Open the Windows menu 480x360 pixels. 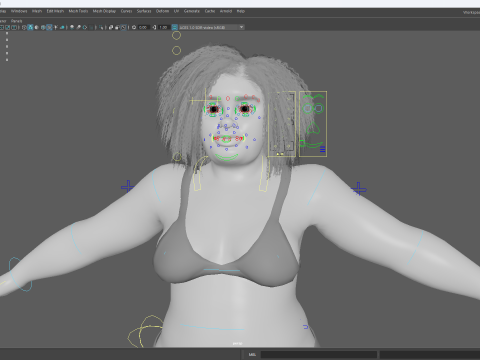coord(19,11)
